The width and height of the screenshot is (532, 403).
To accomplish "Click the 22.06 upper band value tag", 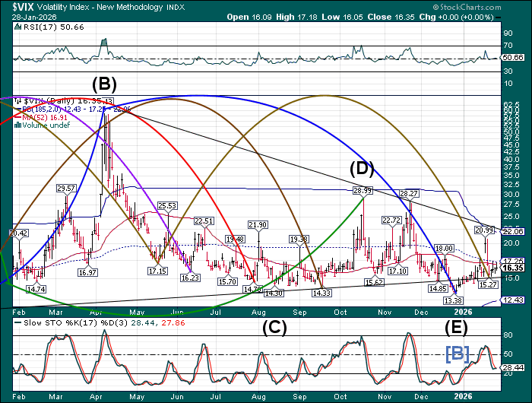I will [513, 231].
